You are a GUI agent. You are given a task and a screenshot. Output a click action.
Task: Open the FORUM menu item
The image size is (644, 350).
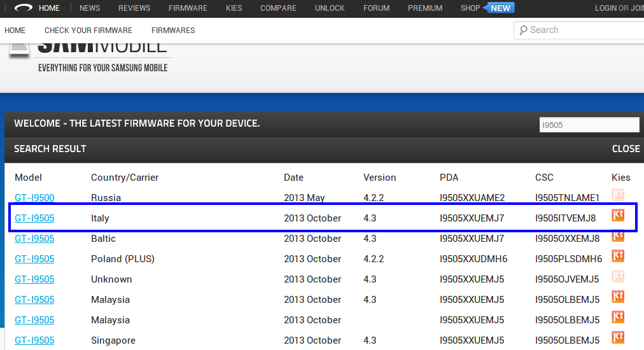coord(376,8)
